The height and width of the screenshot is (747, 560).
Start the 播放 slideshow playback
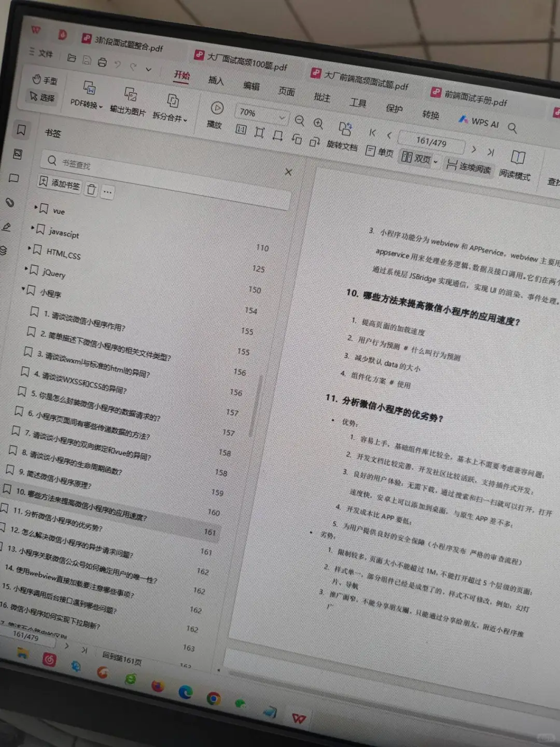[x=217, y=109]
